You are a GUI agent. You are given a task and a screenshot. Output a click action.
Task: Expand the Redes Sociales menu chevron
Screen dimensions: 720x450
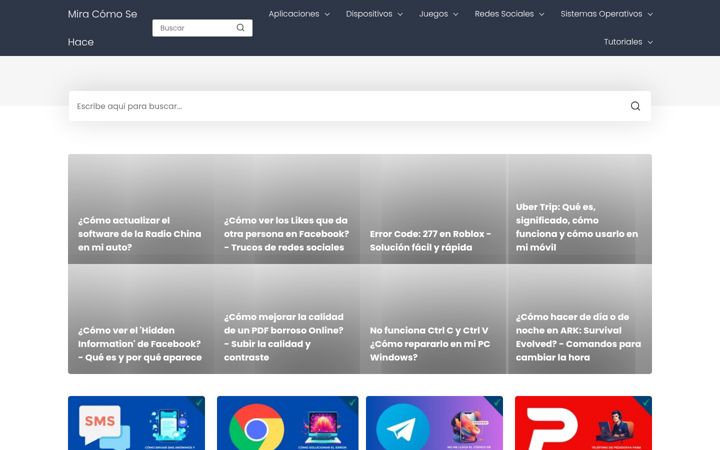[x=542, y=14]
